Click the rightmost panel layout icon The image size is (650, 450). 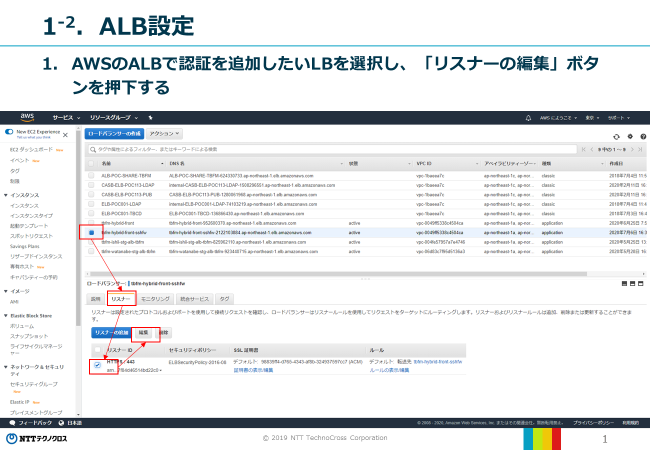pyautogui.click(x=640, y=283)
